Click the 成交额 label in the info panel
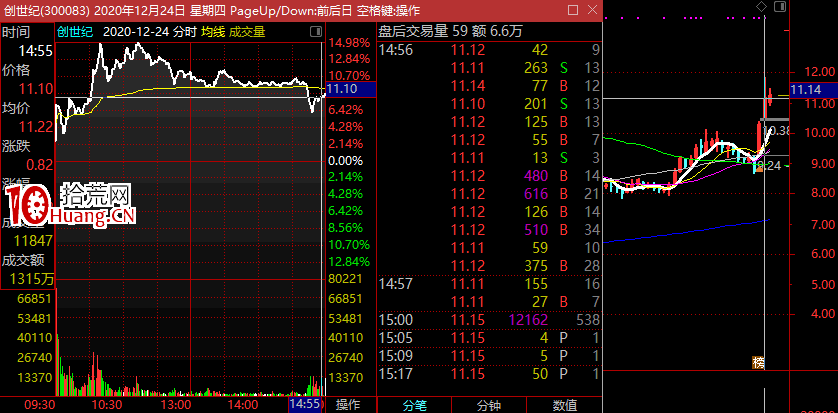 point(22,261)
